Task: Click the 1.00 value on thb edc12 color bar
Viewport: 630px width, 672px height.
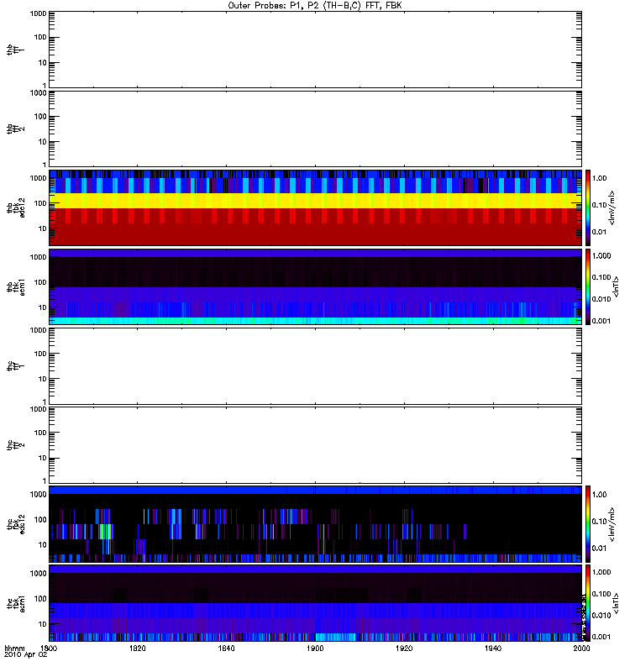Action: [599, 178]
